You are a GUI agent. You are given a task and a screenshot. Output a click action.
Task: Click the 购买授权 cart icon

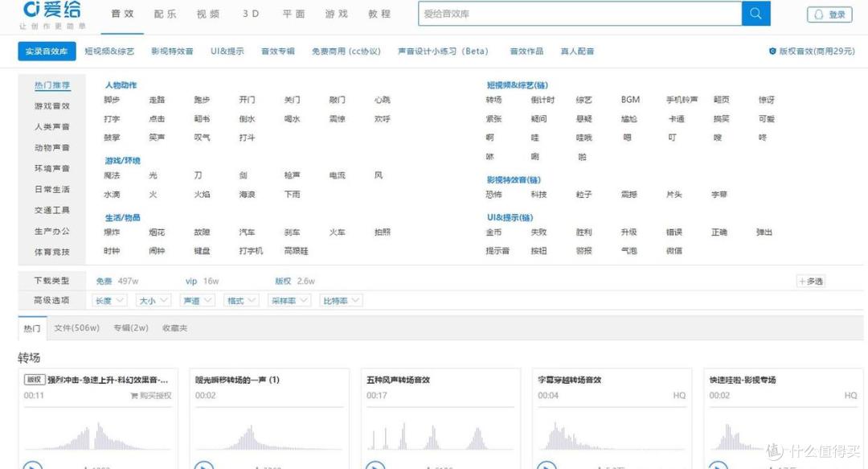[x=134, y=396]
